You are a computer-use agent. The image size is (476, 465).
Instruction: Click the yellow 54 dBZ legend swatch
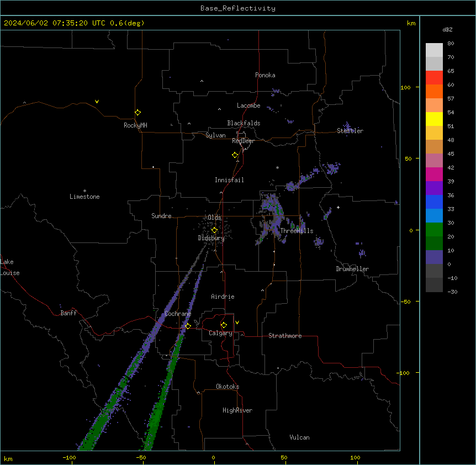(434, 119)
